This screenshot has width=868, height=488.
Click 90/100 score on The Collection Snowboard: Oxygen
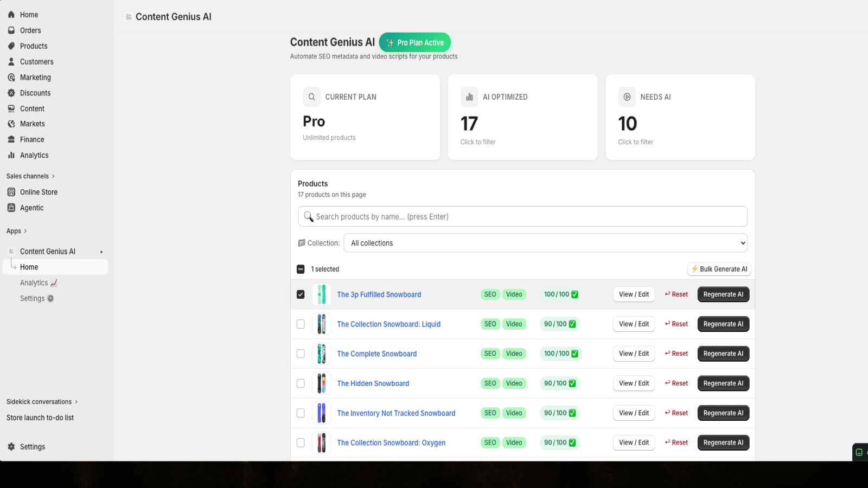pyautogui.click(x=559, y=442)
